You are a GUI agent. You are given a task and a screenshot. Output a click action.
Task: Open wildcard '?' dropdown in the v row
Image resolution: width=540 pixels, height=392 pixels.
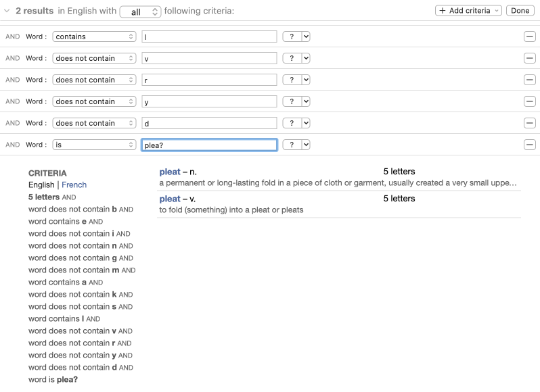click(x=296, y=58)
